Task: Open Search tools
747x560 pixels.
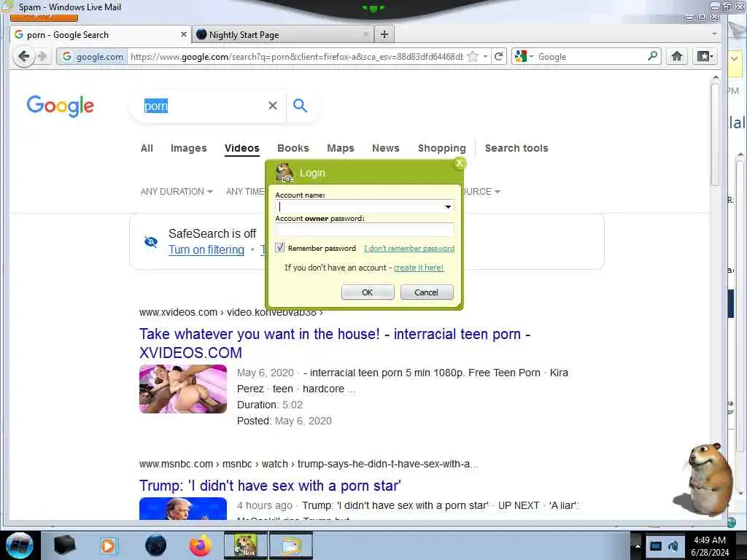Action: pyautogui.click(x=516, y=148)
